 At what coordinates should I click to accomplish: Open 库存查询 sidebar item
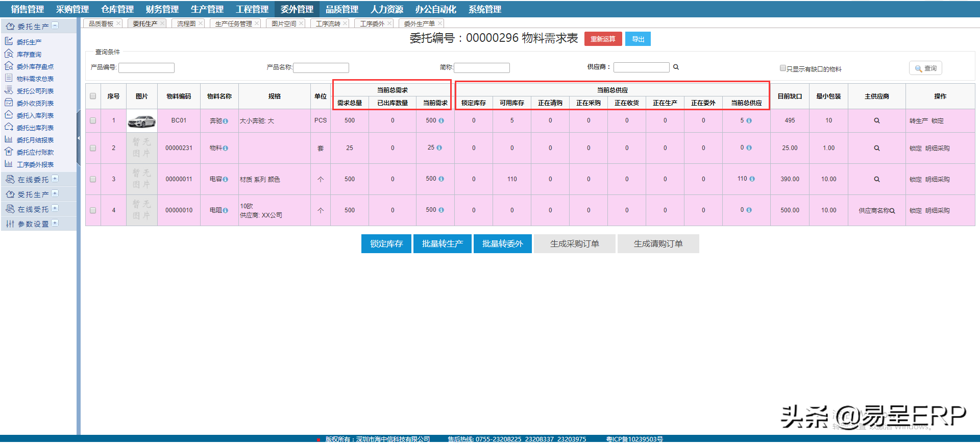tap(29, 54)
